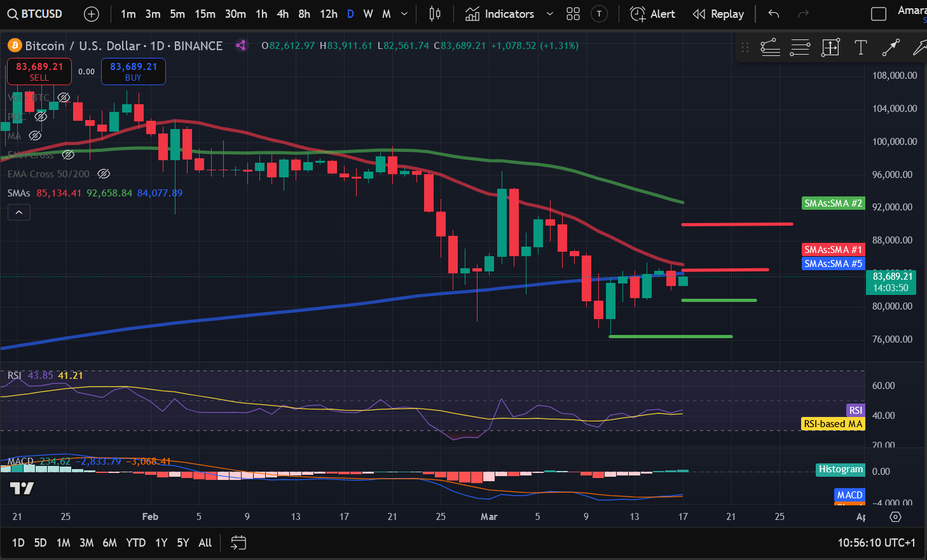
Task: Start bar Replay mode
Action: [x=718, y=14]
